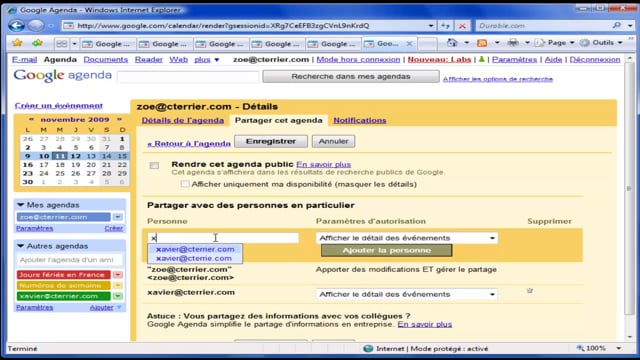Go to next month in mini calendar
640x360 pixels.
(x=119, y=119)
